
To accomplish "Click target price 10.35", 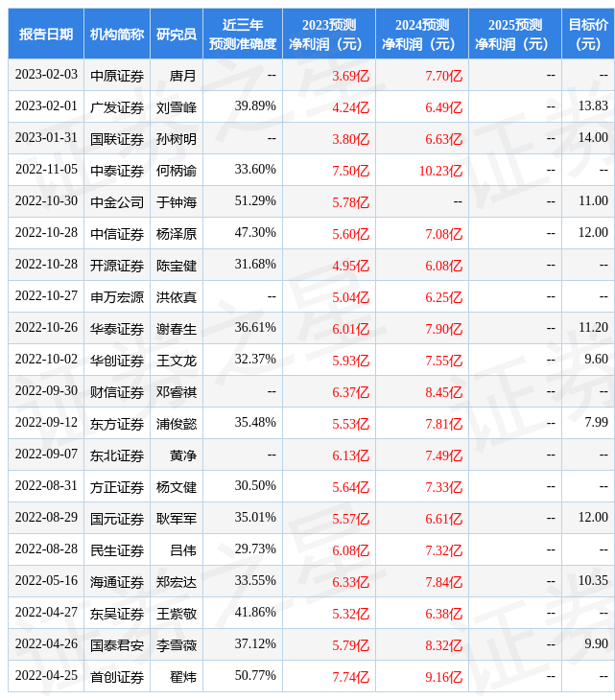I will point(593,581).
